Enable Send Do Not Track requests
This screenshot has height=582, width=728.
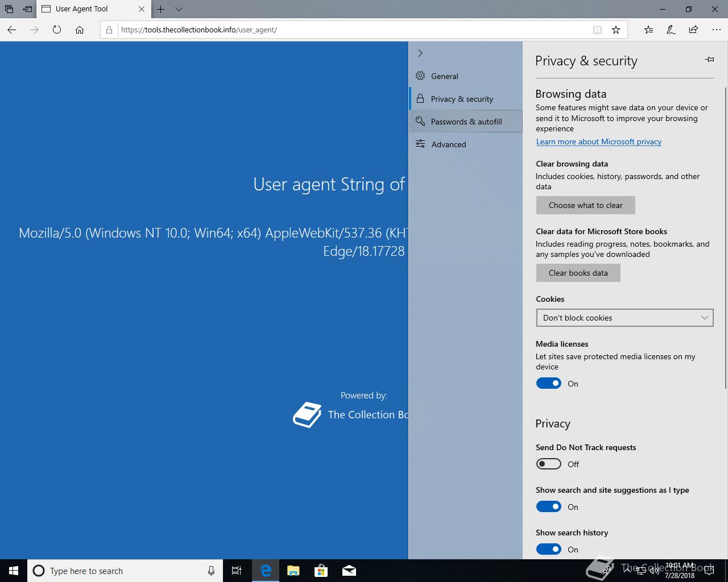coord(549,464)
